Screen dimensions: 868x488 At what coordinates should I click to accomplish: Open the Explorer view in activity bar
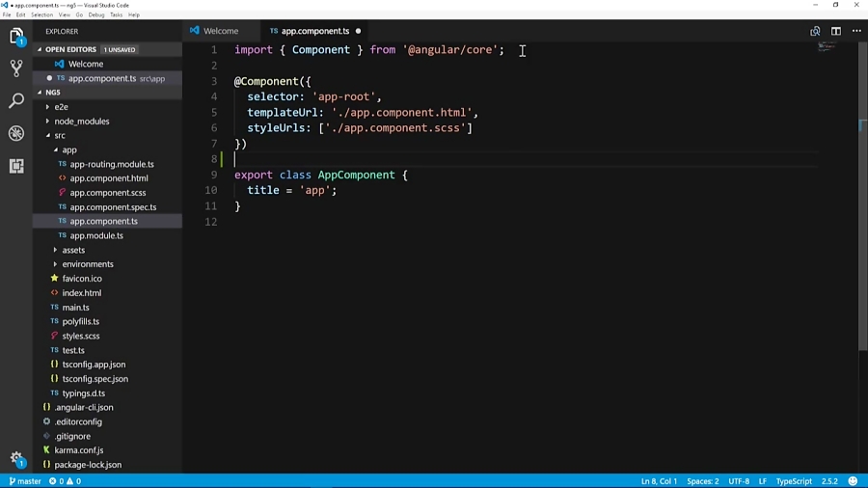[16, 37]
